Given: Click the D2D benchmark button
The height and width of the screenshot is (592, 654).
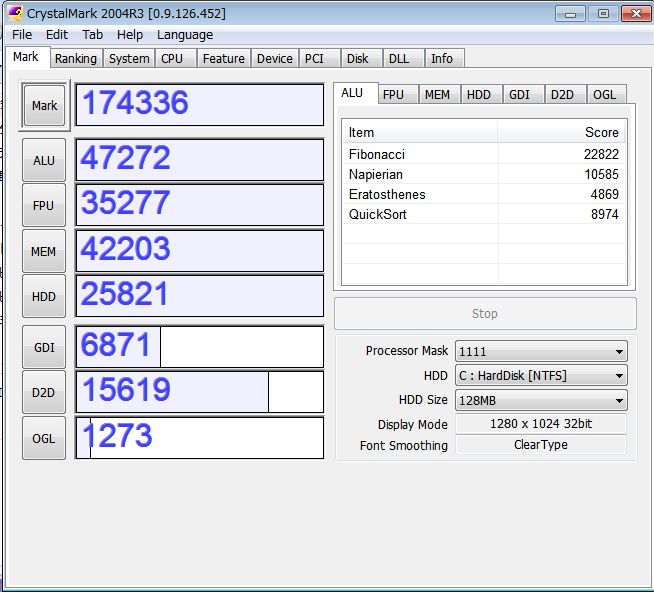Looking at the screenshot, I should coord(44,393).
